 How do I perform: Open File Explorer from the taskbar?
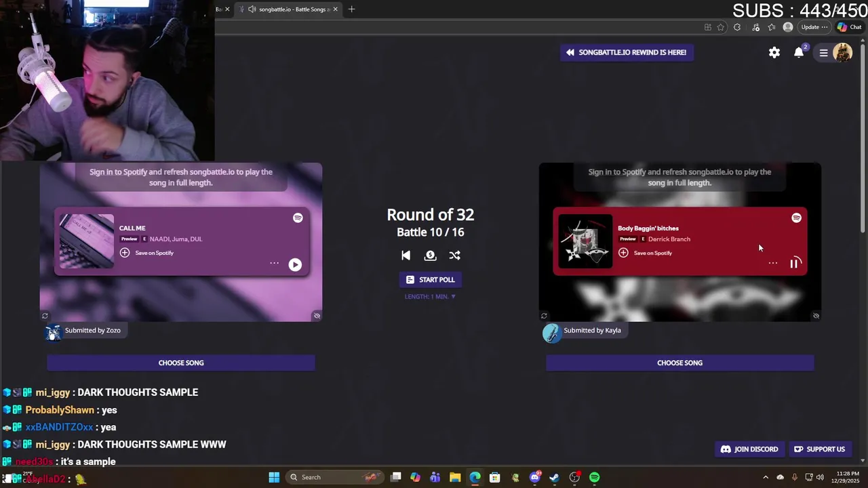click(455, 477)
